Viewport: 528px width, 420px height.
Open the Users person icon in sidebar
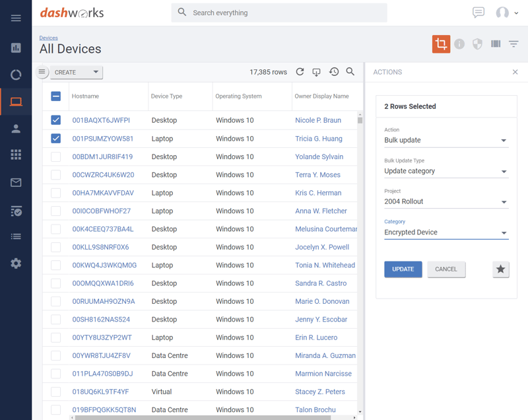click(x=16, y=128)
